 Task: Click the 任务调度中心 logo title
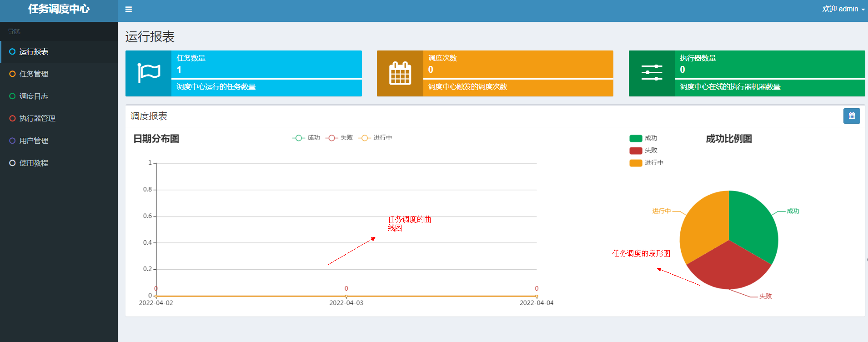59,9
